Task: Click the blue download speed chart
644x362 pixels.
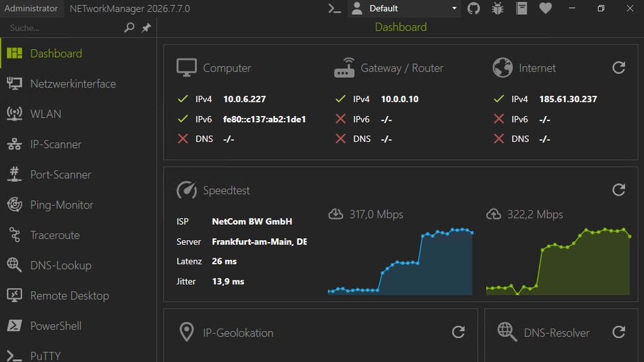Action: [401, 262]
